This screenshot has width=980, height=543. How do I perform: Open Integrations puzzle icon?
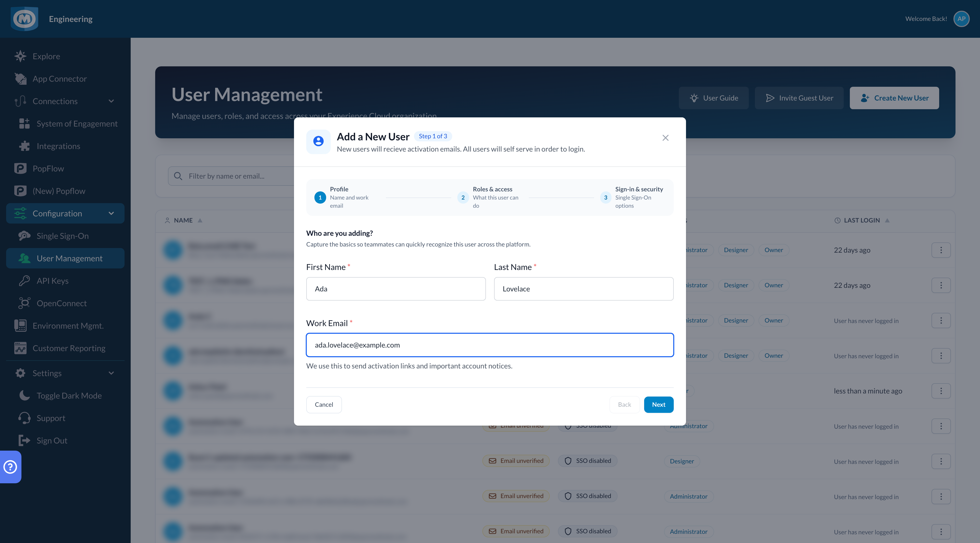point(24,146)
